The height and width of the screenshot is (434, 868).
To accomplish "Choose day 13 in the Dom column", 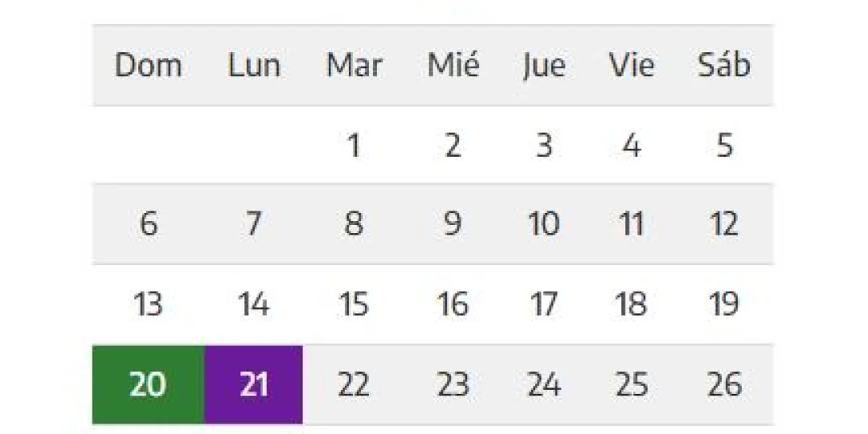I will (x=148, y=305).
